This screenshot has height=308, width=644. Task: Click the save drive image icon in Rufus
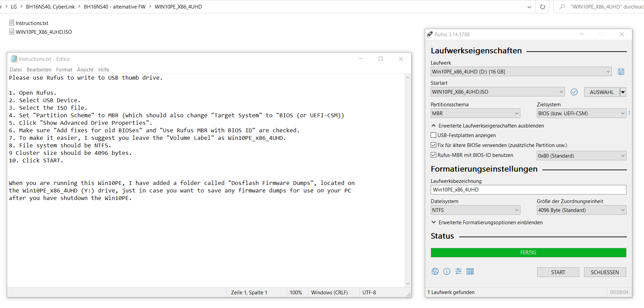(x=621, y=72)
